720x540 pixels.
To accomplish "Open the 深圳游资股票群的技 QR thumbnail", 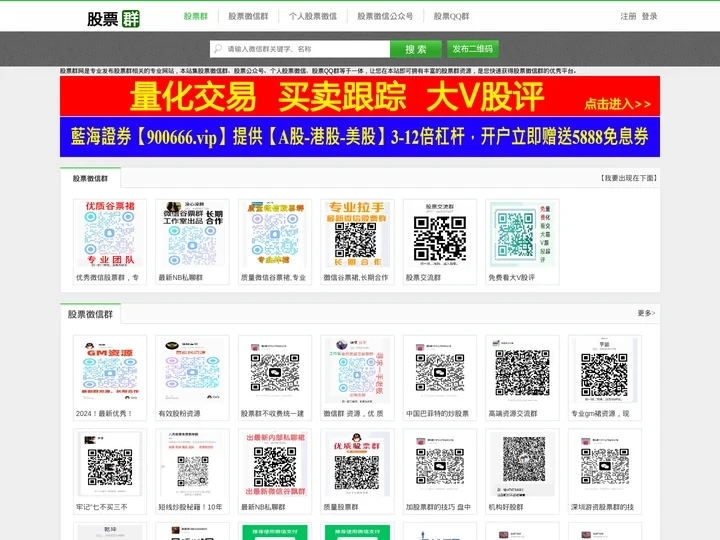I will pyautogui.click(x=604, y=464).
